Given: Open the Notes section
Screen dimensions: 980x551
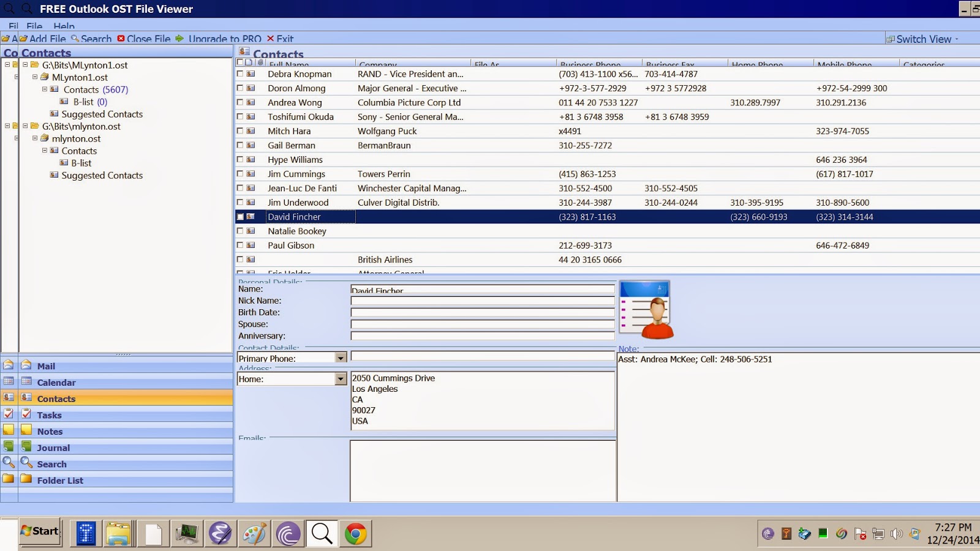Looking at the screenshot, I should (x=126, y=431).
